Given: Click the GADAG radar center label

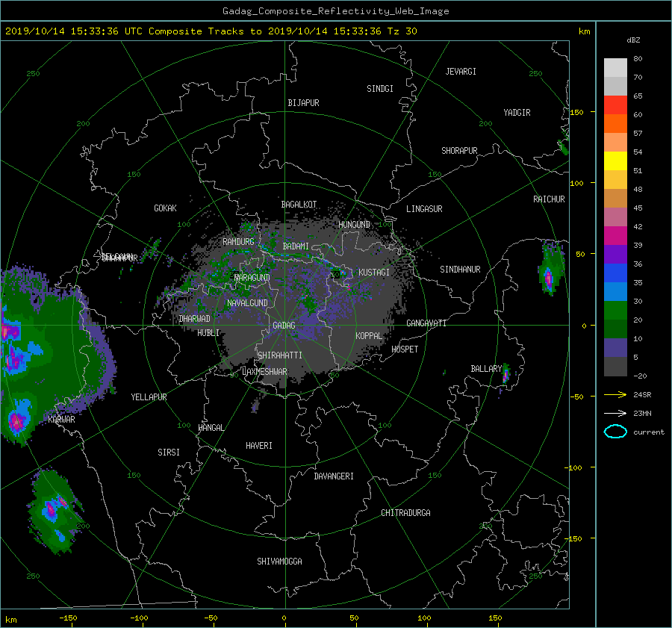Looking at the screenshot, I should (284, 326).
